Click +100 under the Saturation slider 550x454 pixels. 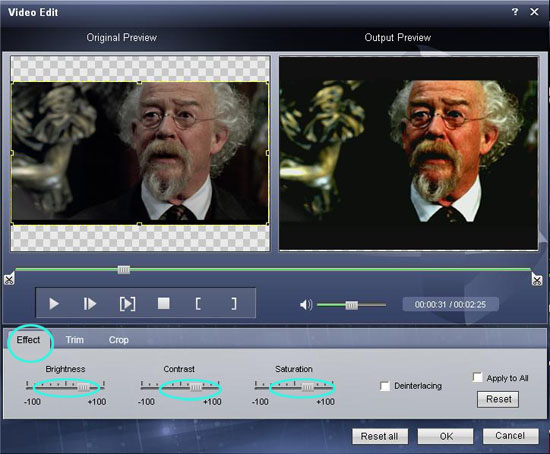pyautogui.click(x=325, y=402)
